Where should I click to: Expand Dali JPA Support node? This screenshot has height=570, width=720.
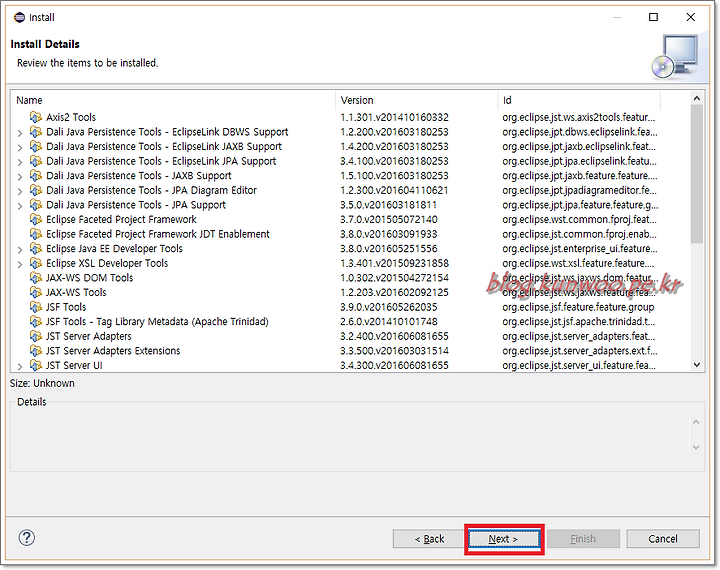20,206
